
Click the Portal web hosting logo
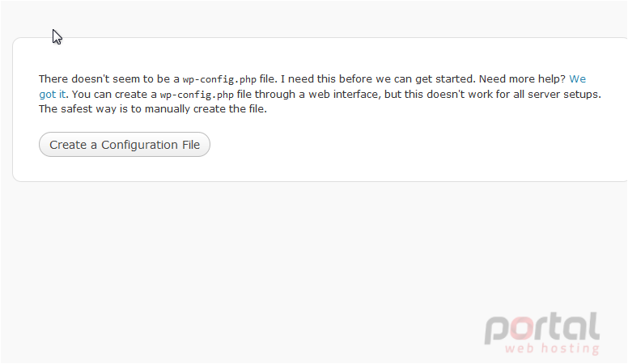tap(542, 333)
